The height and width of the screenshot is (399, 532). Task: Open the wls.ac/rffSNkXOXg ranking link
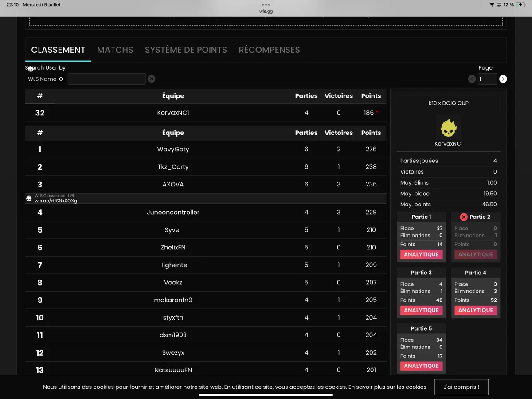pos(56,201)
